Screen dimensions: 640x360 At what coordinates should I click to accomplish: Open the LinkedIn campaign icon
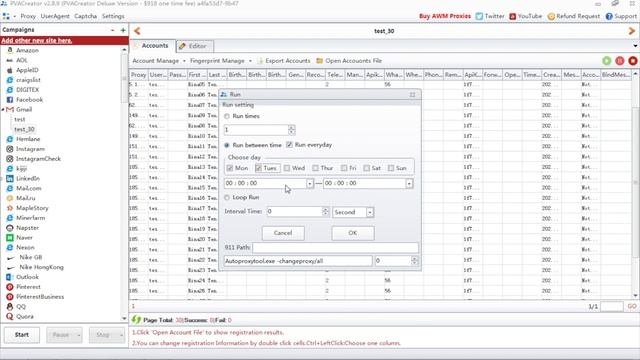10,178
